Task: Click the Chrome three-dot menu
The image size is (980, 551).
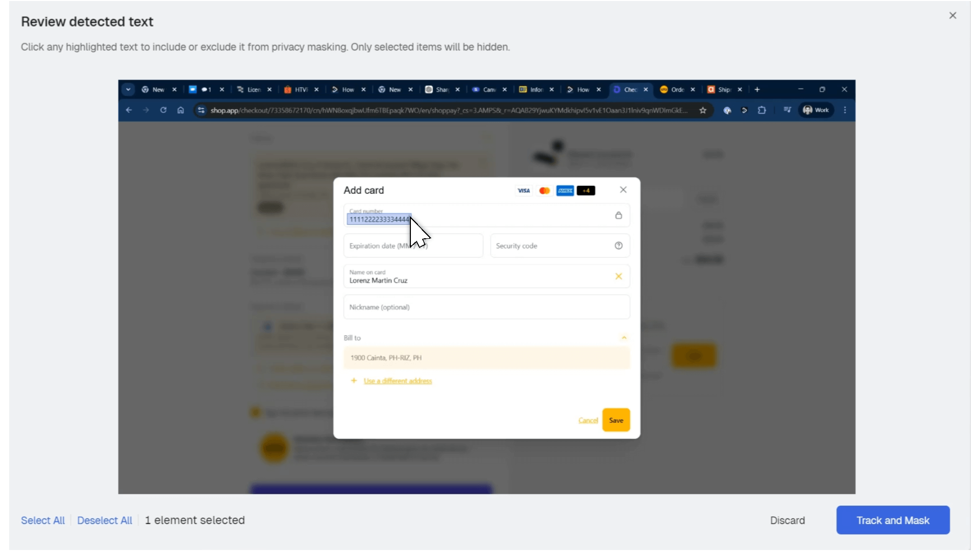Action: 845,110
